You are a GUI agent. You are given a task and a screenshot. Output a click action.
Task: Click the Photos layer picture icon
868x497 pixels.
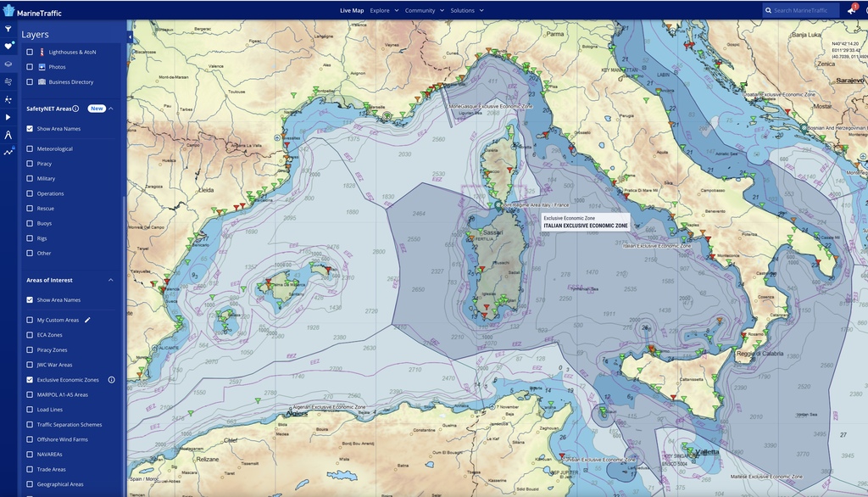pyautogui.click(x=42, y=67)
